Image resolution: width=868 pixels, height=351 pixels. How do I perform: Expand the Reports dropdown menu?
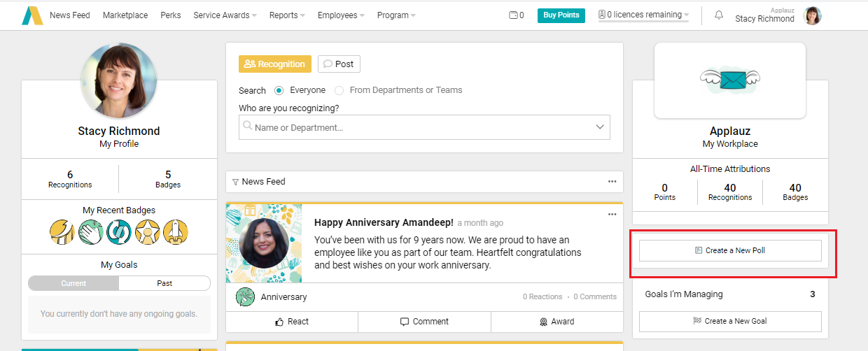tap(287, 15)
